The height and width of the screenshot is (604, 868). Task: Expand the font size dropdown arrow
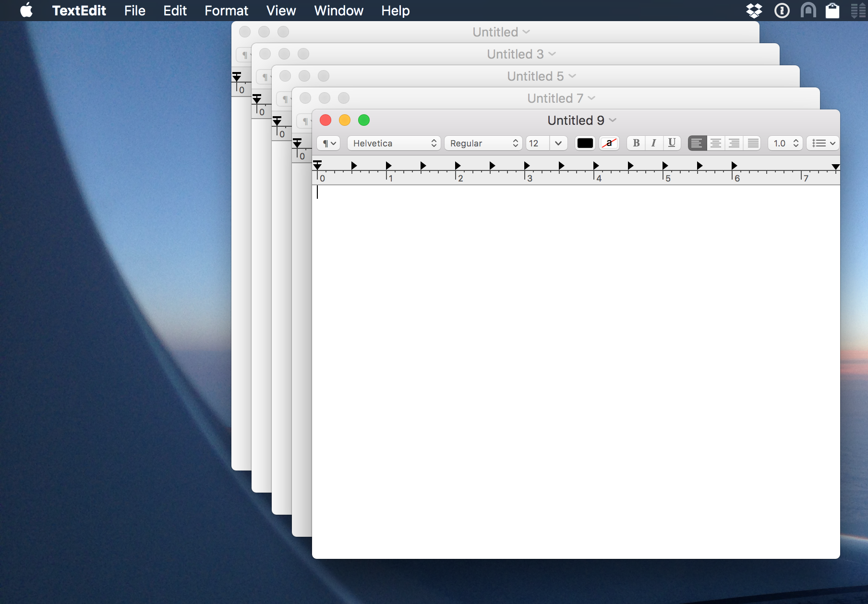(558, 143)
